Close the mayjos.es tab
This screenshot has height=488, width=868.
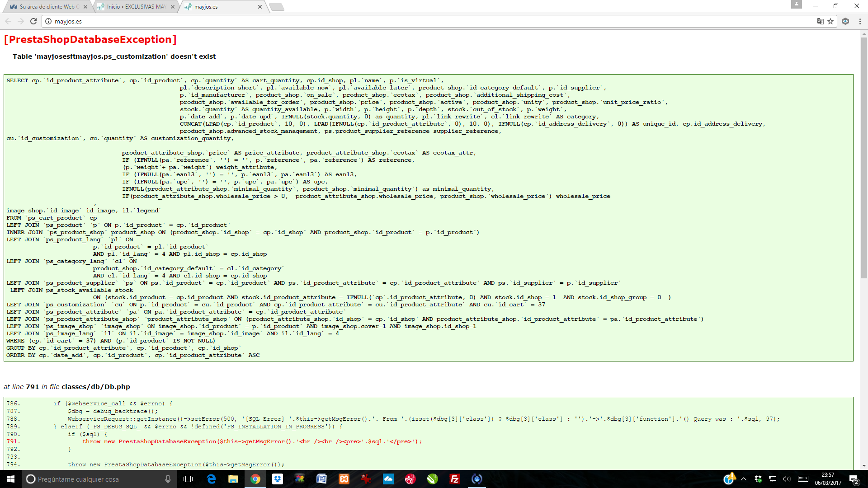tap(259, 7)
